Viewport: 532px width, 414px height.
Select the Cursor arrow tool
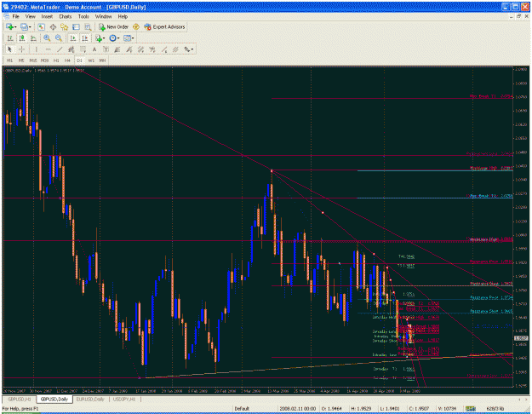point(9,49)
